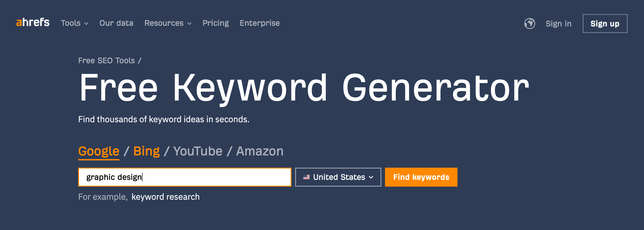Click the chevron next to Resources

tap(189, 24)
